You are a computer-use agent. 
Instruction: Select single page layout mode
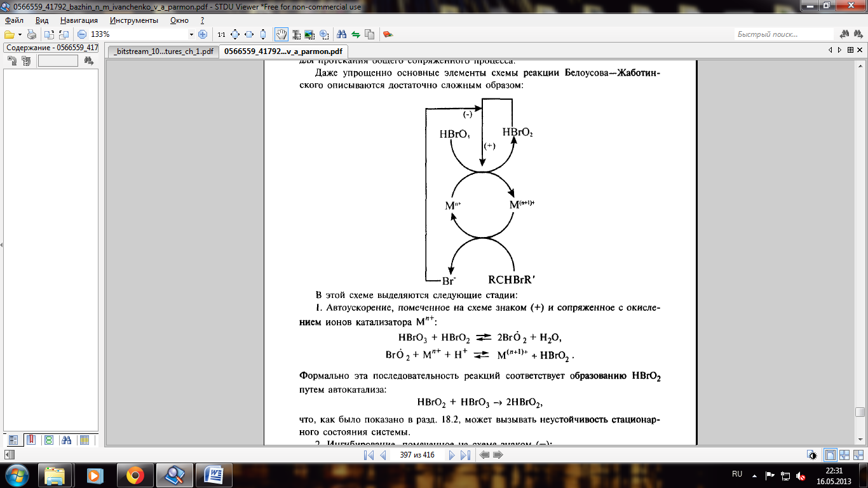coord(831,455)
